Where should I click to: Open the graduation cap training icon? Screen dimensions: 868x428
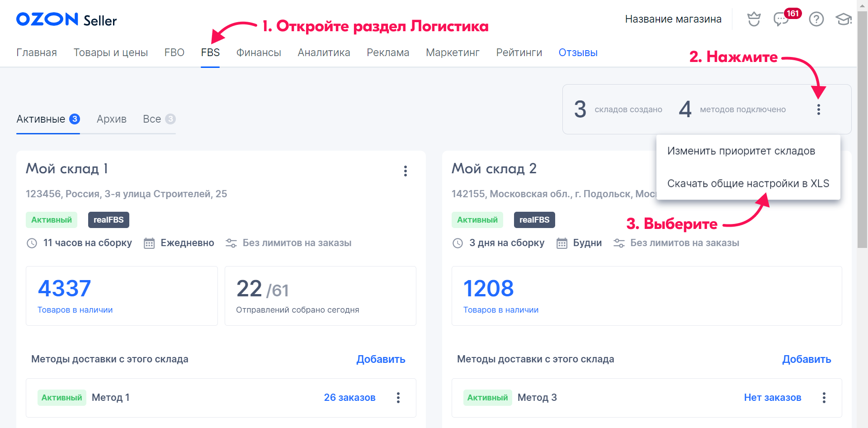[843, 19]
